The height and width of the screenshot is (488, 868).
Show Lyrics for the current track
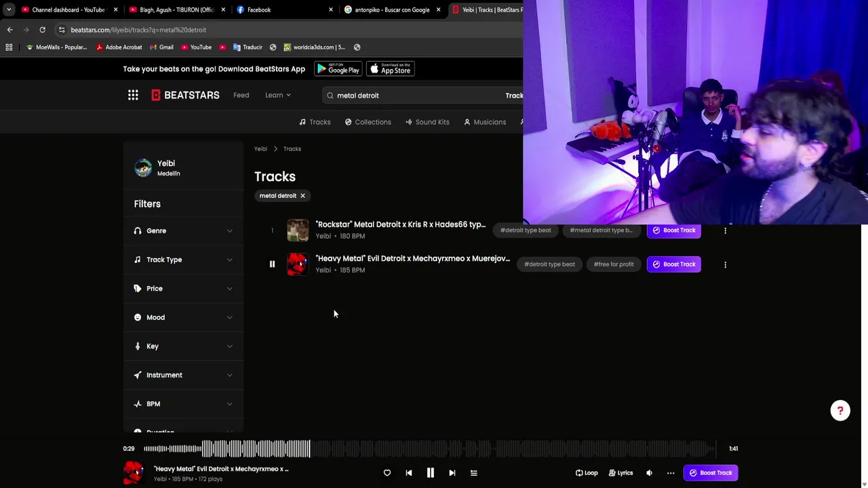pyautogui.click(x=620, y=473)
